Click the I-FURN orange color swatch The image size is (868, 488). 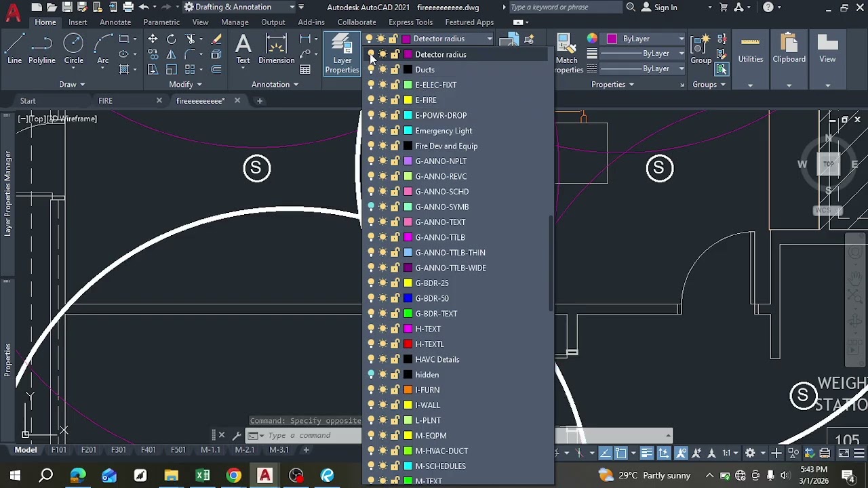coord(408,390)
